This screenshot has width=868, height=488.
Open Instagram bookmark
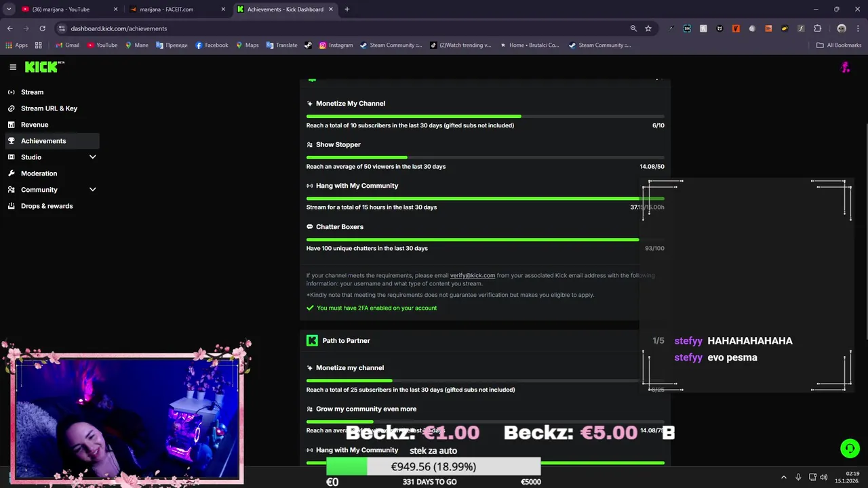pos(336,45)
